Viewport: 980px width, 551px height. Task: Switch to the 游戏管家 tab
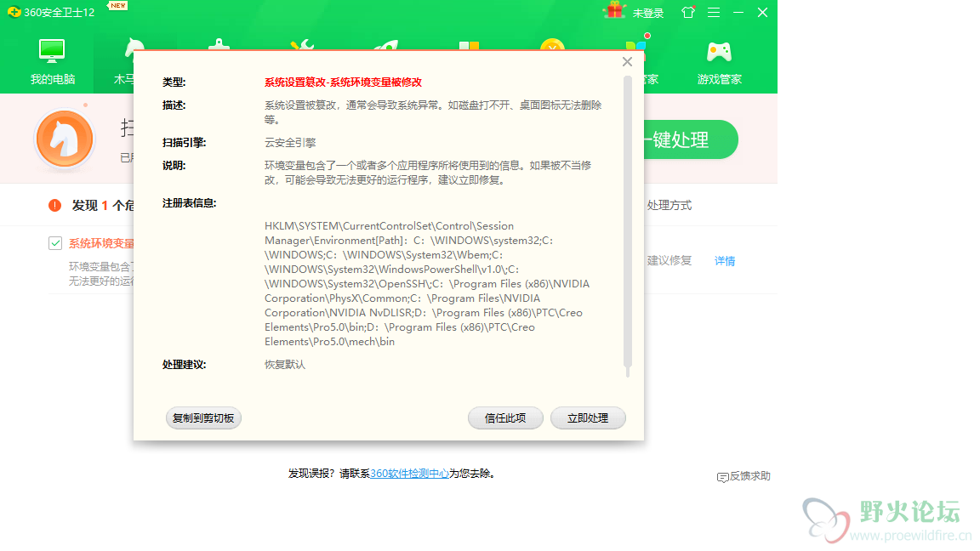click(720, 62)
